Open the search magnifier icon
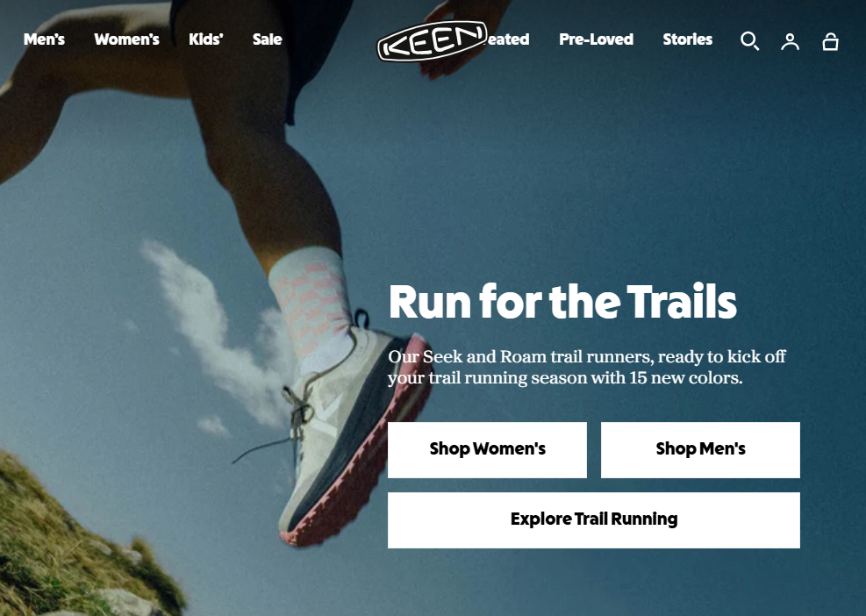 click(x=749, y=40)
